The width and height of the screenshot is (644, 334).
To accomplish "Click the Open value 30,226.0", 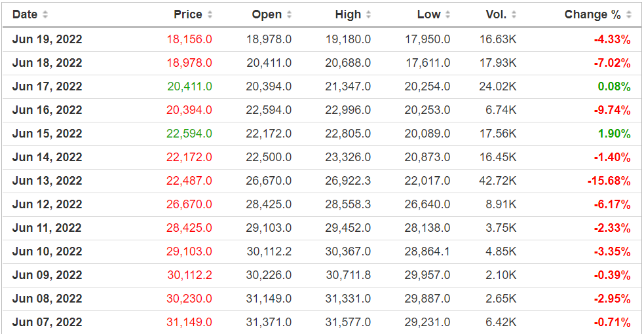I will coord(269,275).
